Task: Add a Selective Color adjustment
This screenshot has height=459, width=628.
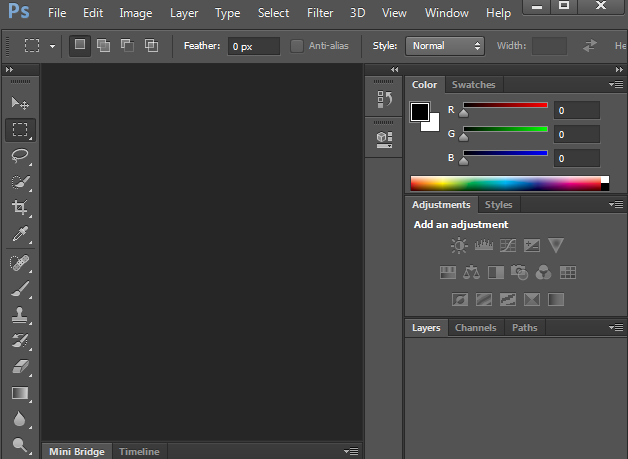Action: tap(532, 300)
